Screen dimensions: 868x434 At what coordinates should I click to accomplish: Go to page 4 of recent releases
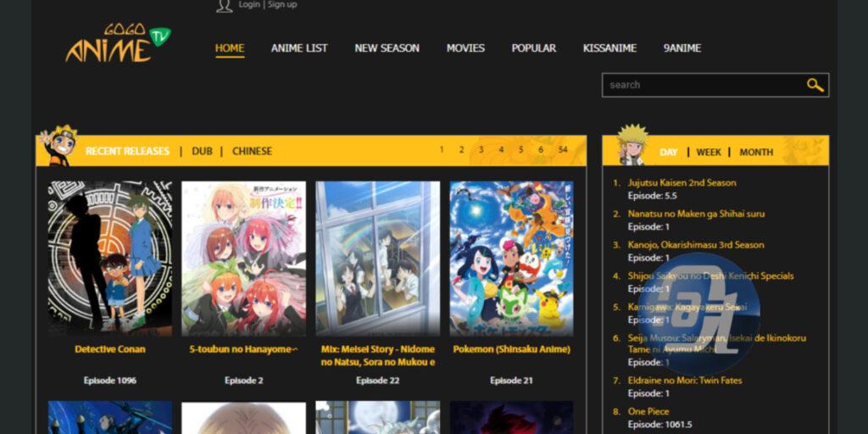click(x=501, y=149)
